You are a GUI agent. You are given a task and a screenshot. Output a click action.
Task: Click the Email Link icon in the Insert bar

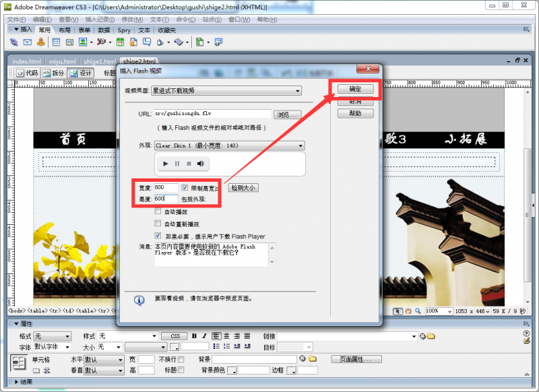[x=28, y=42]
